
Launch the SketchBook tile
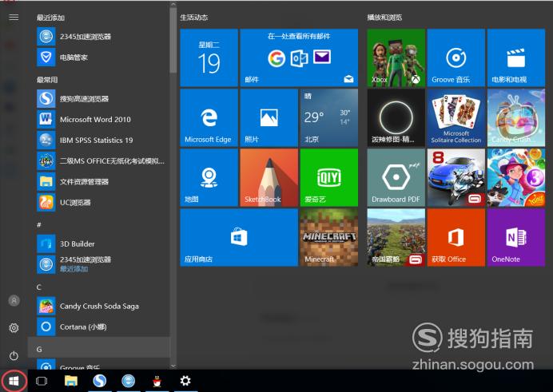[269, 177]
